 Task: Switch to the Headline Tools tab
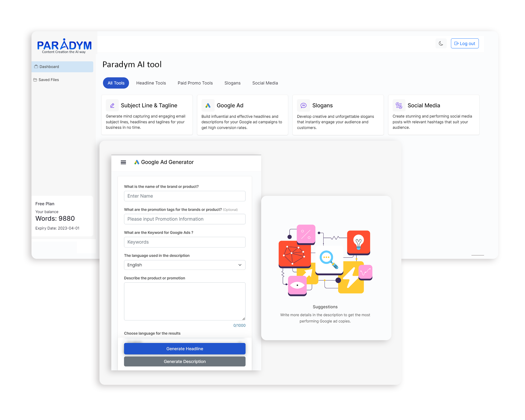151,83
